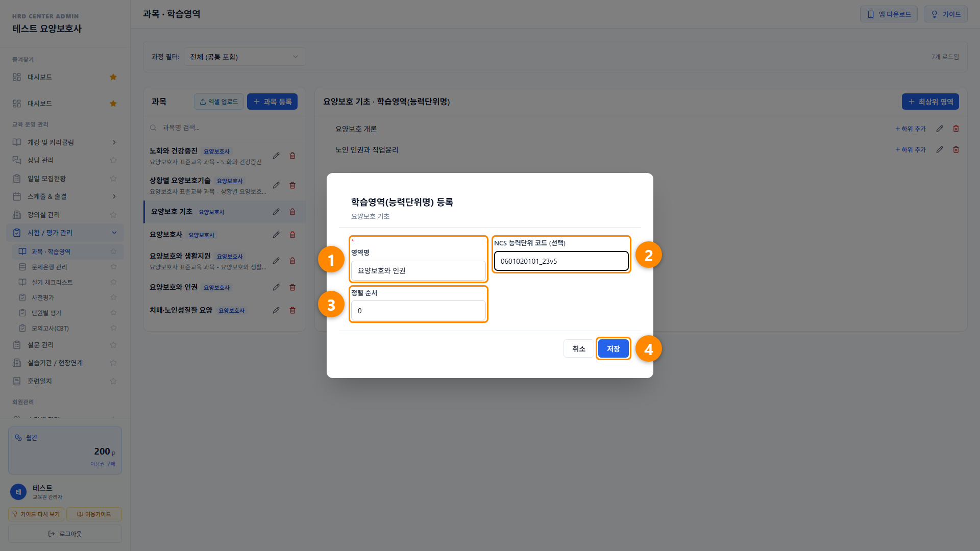Delete the 노화와 건강증진 subject with trash icon

(x=292, y=156)
